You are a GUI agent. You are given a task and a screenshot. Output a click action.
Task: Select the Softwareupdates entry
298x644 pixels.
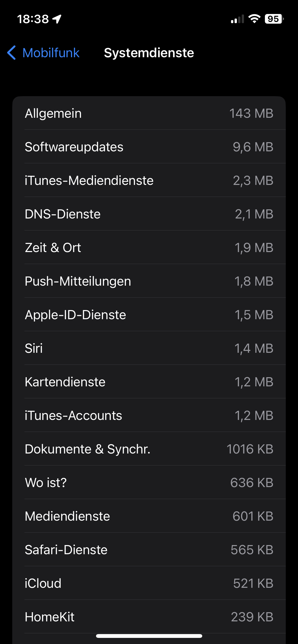coord(149,147)
